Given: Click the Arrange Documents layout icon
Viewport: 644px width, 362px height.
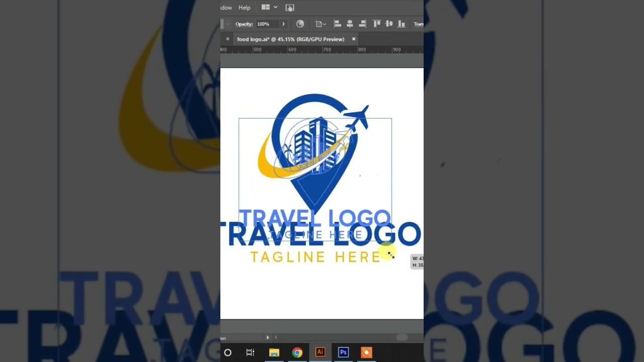Looking at the screenshot, I should click(x=266, y=8).
